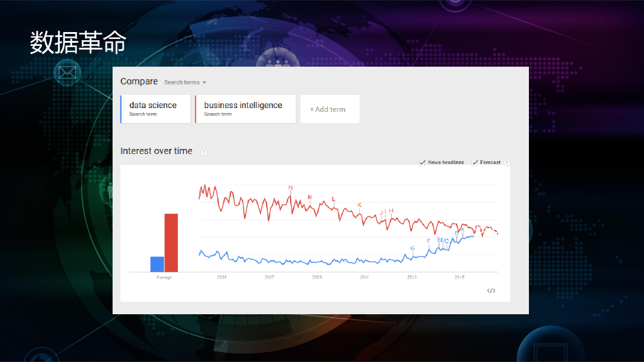
Task: Click news headline marker M on chart
Action: pyautogui.click(x=310, y=197)
